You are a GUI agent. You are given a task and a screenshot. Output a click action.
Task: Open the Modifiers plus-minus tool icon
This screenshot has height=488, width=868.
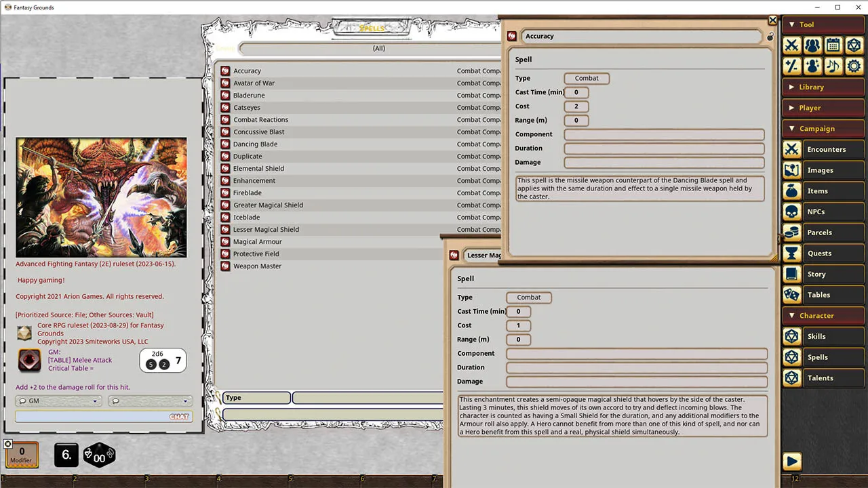click(792, 66)
